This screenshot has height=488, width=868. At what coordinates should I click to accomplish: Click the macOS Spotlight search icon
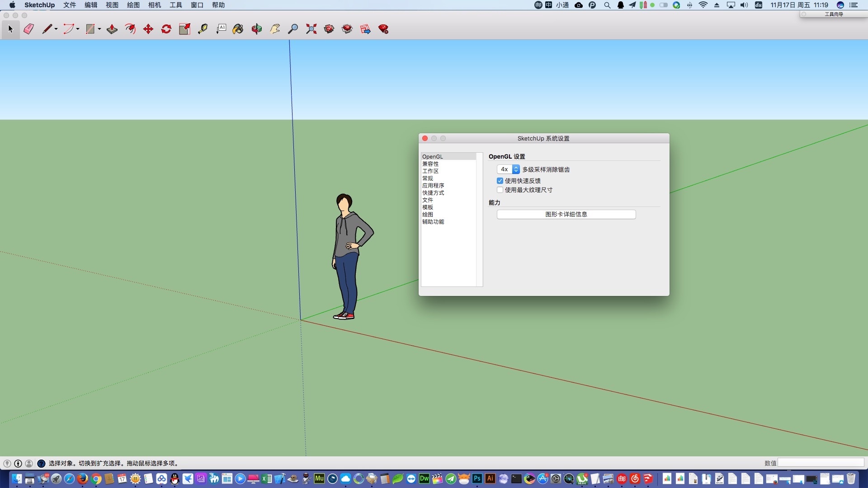pyautogui.click(x=607, y=5)
